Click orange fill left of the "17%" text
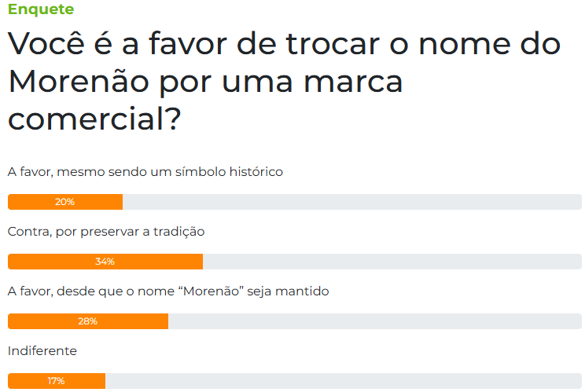The width and height of the screenshot is (585, 392). pos(25,381)
